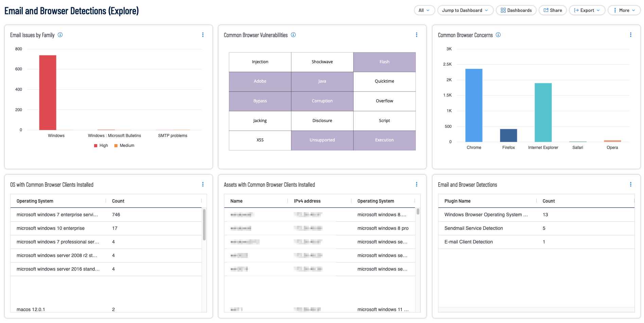Open the All filter dropdown
Image resolution: width=644 pixels, height=323 pixels.
[424, 10]
